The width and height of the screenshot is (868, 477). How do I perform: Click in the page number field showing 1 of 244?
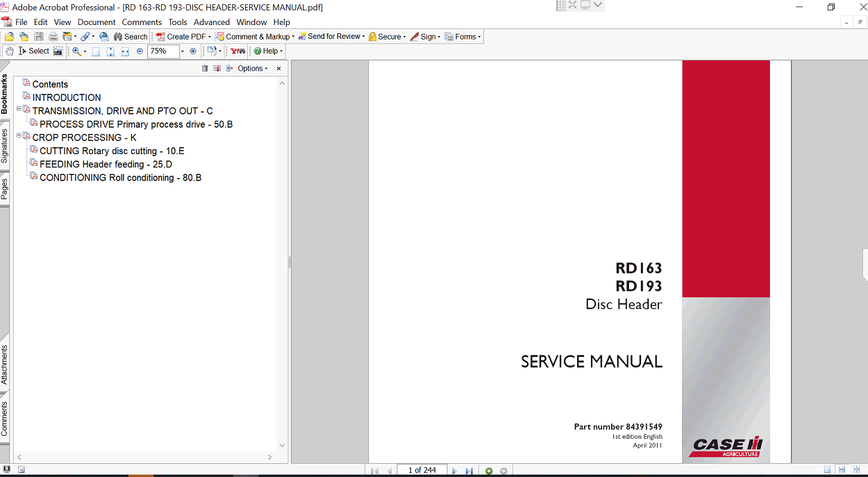(x=422, y=470)
